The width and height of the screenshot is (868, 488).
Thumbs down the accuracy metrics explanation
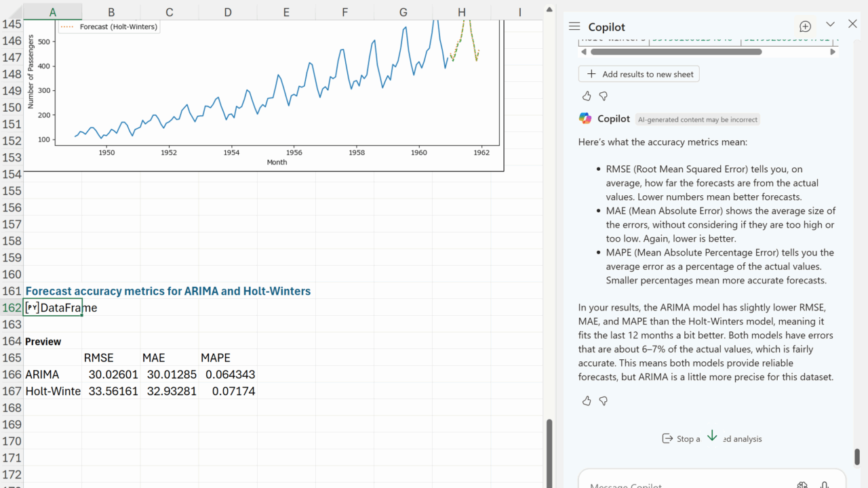pyautogui.click(x=604, y=401)
